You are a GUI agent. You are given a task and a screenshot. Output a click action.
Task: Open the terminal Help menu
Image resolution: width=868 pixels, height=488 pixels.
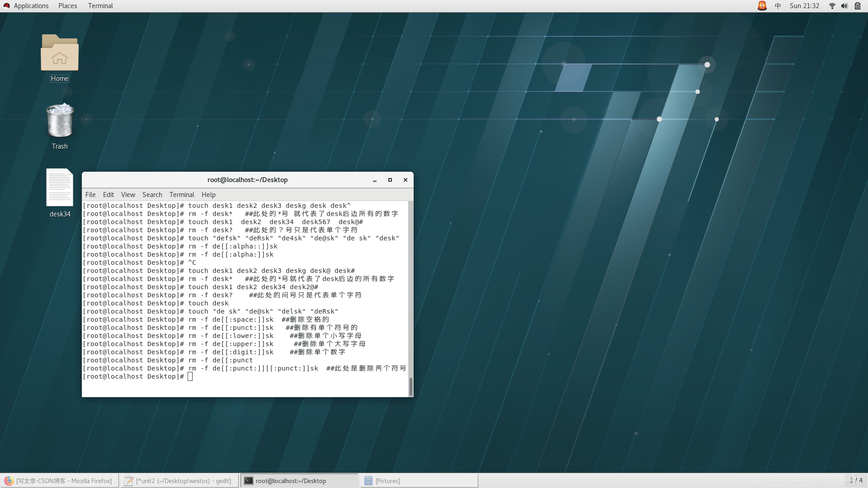pos(208,195)
